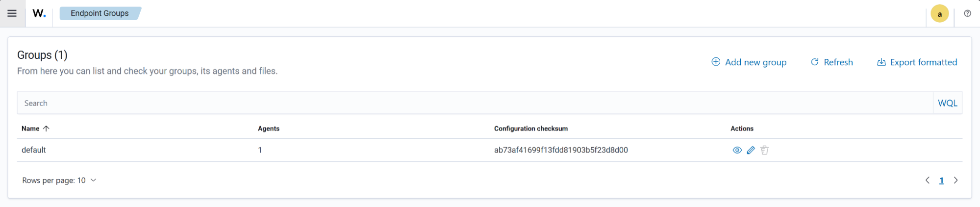Viewport: 980px width, 207px height.
Task: Delete default group using trash icon
Action: pyautogui.click(x=764, y=150)
